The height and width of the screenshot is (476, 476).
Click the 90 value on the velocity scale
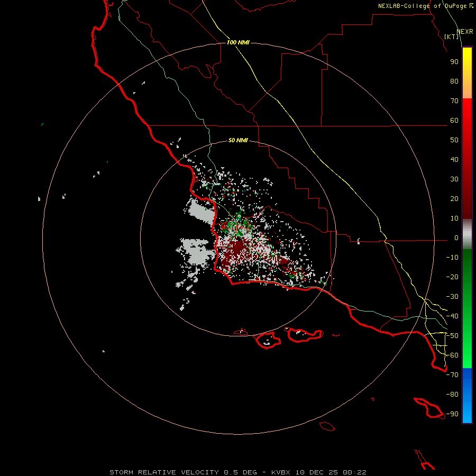pyautogui.click(x=454, y=62)
